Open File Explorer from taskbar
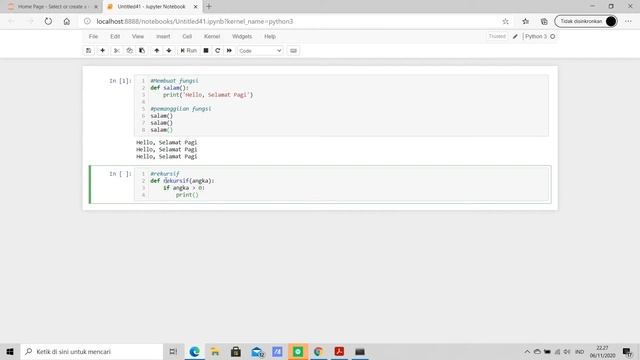The height and width of the screenshot is (360, 640). point(215,351)
